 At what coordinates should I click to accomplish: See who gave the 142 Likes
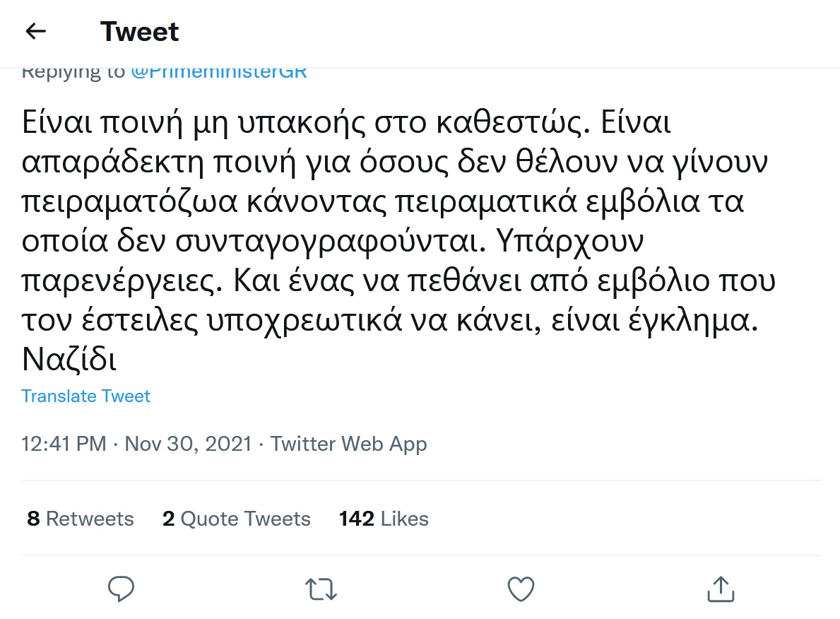[384, 519]
